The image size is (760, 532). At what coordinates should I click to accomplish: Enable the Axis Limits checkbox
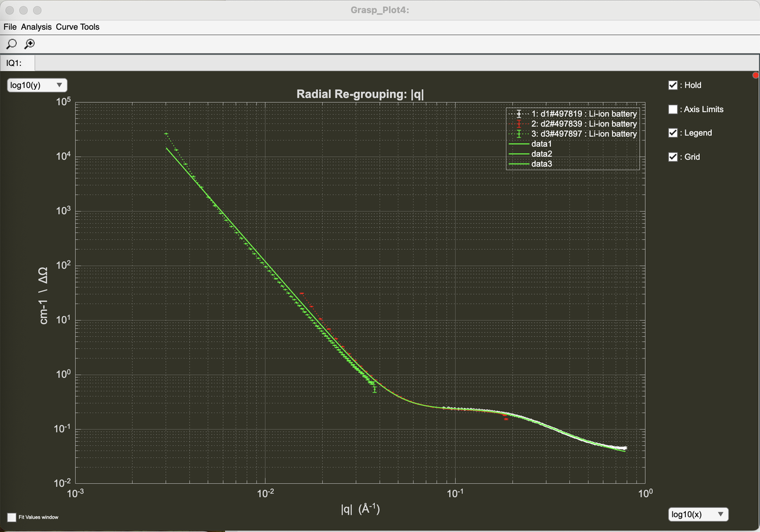click(673, 109)
